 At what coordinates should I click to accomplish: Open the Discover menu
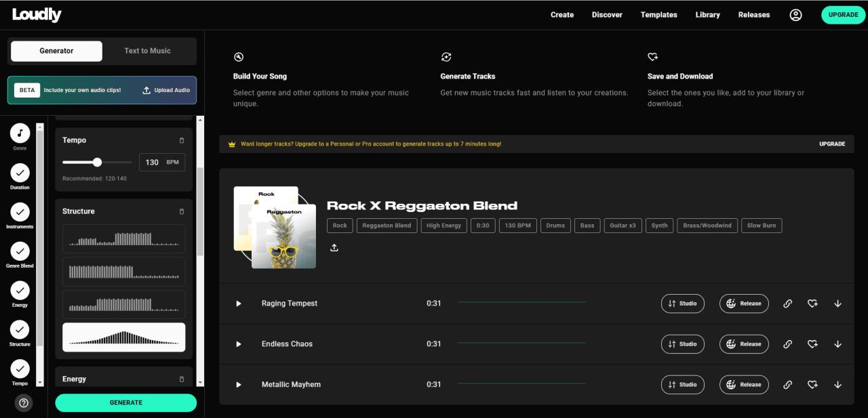(607, 15)
